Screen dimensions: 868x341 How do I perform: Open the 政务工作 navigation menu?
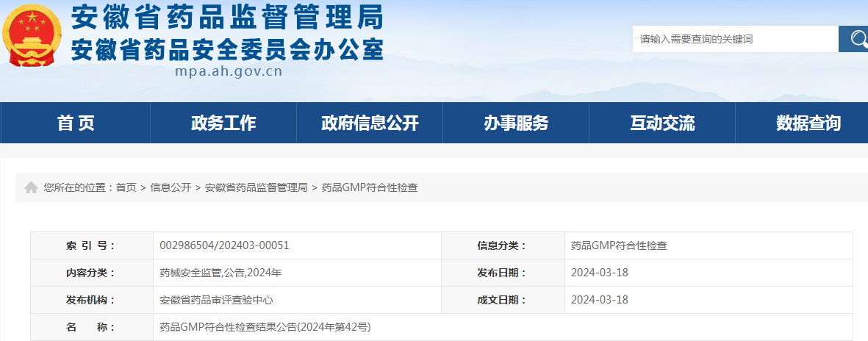tap(223, 123)
